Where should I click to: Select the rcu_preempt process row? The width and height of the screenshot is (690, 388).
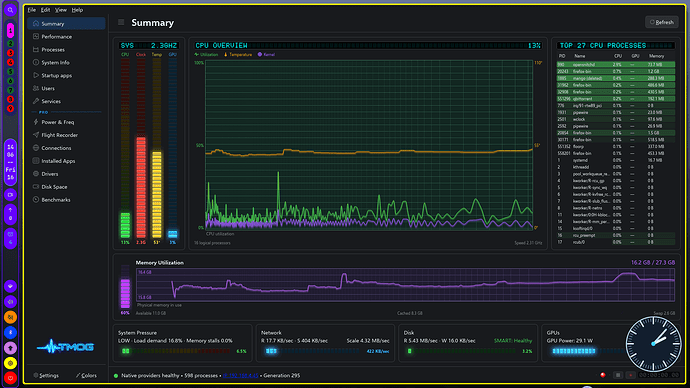pyautogui.click(x=616, y=235)
